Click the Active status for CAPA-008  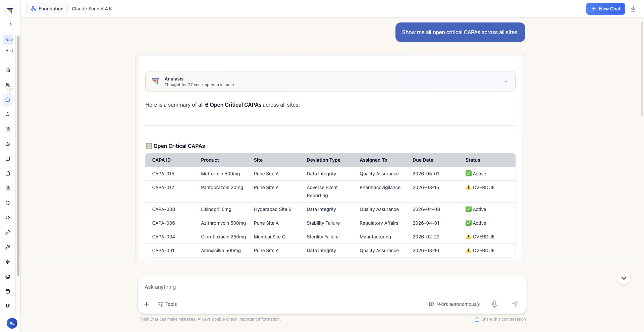[476, 209]
